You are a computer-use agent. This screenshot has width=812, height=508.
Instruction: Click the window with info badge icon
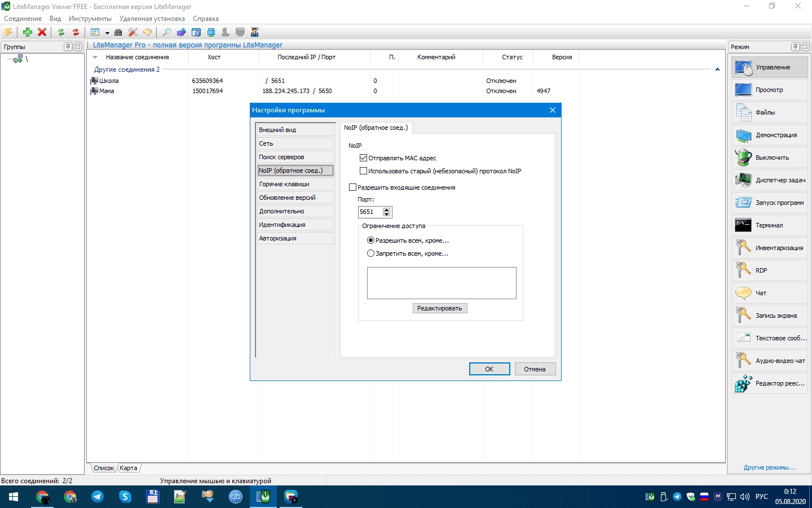click(196, 32)
